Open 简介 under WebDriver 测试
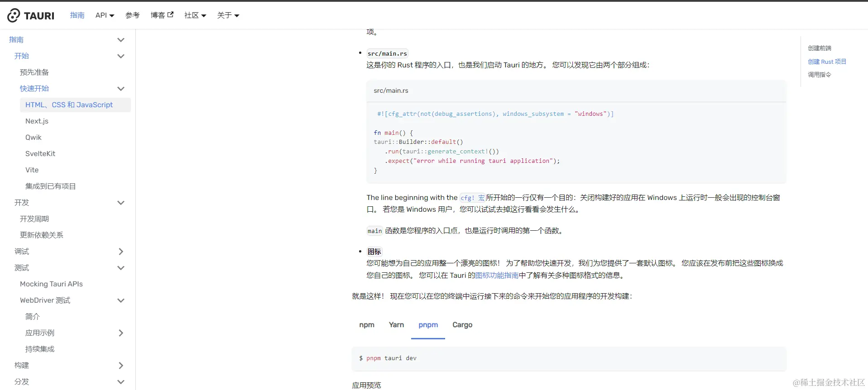868x390 pixels. pos(33,317)
